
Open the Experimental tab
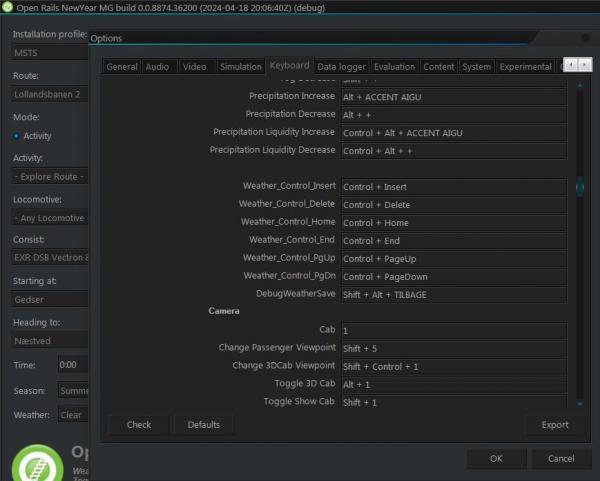click(525, 67)
